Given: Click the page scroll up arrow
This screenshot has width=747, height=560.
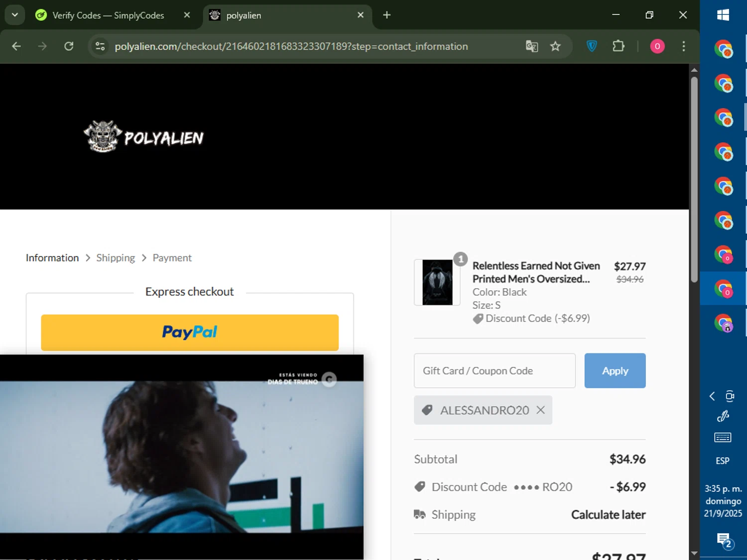Looking at the screenshot, I should pos(694,70).
